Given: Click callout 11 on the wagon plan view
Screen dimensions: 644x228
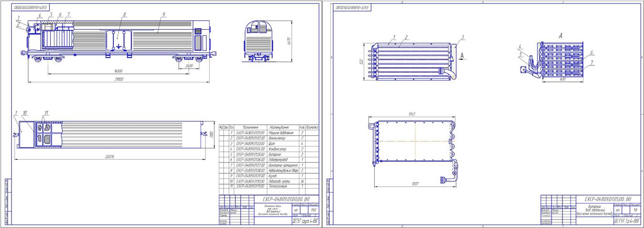Looking at the screenshot, I should [x=45, y=113].
